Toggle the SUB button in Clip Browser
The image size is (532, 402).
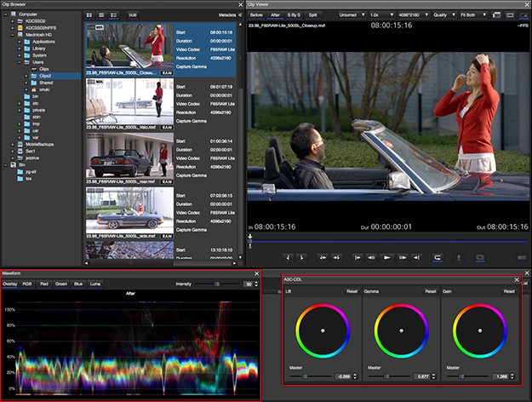(132, 14)
